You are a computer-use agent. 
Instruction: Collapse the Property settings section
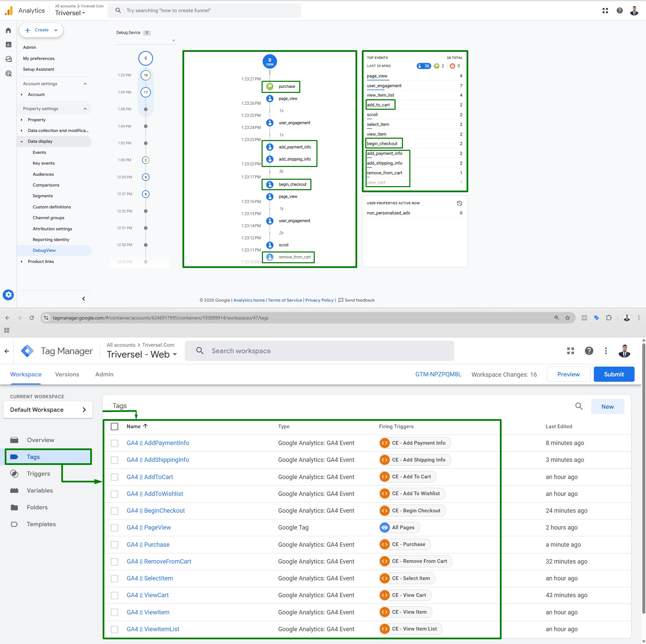coord(85,109)
